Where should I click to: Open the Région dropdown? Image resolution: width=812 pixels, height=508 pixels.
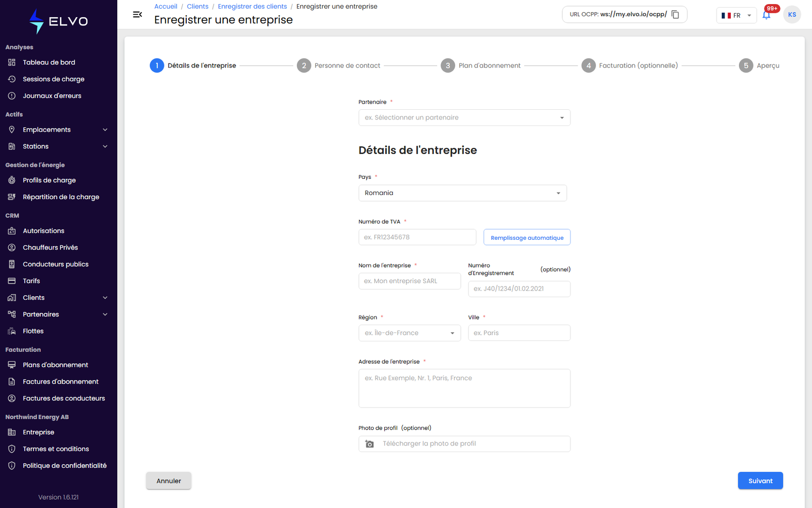coord(410,333)
